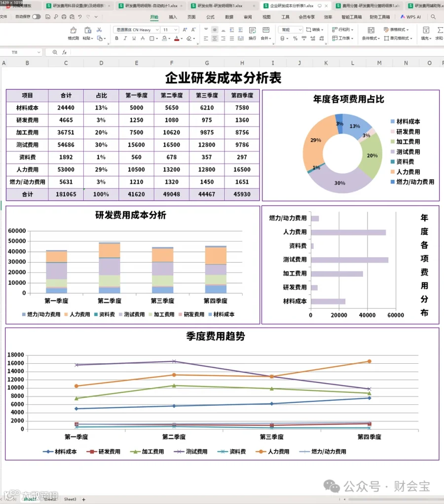Screen dimensions: 444x504
Task: Apply italic formatting icon
Action: coord(125,39)
